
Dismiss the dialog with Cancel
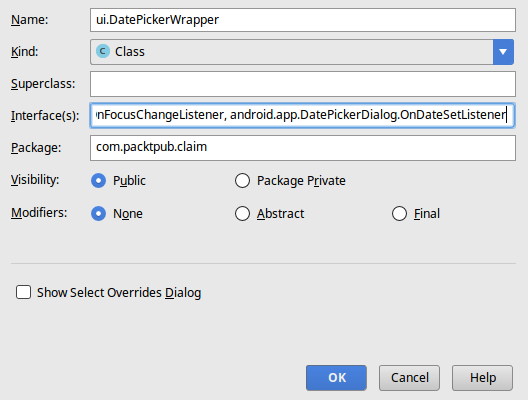coord(409,378)
